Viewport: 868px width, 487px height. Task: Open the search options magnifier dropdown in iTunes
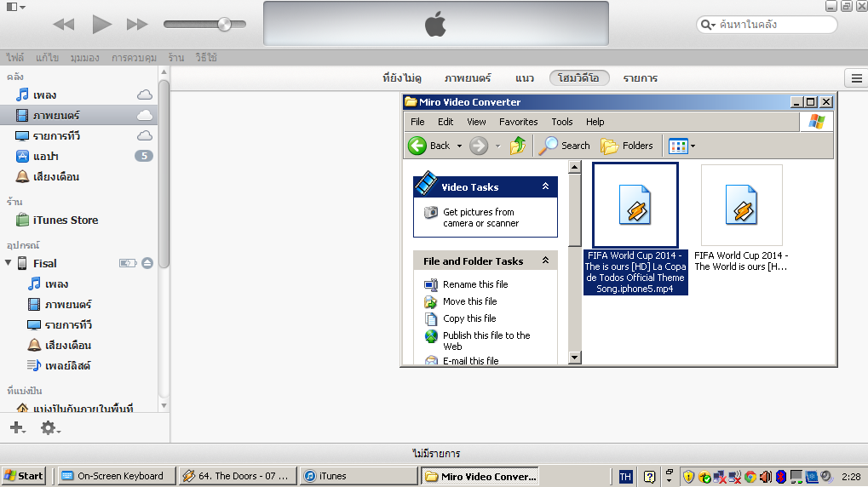point(708,25)
